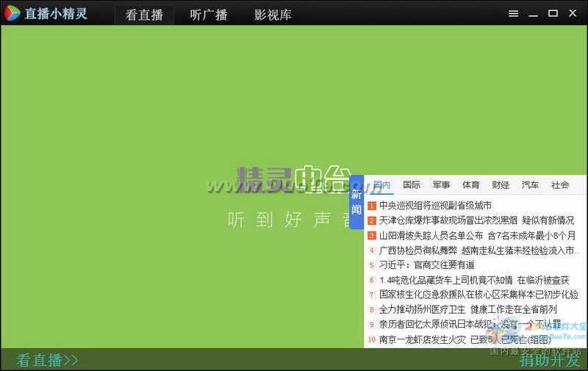Collapse the blue 新闻 side panel tab

(x=356, y=202)
